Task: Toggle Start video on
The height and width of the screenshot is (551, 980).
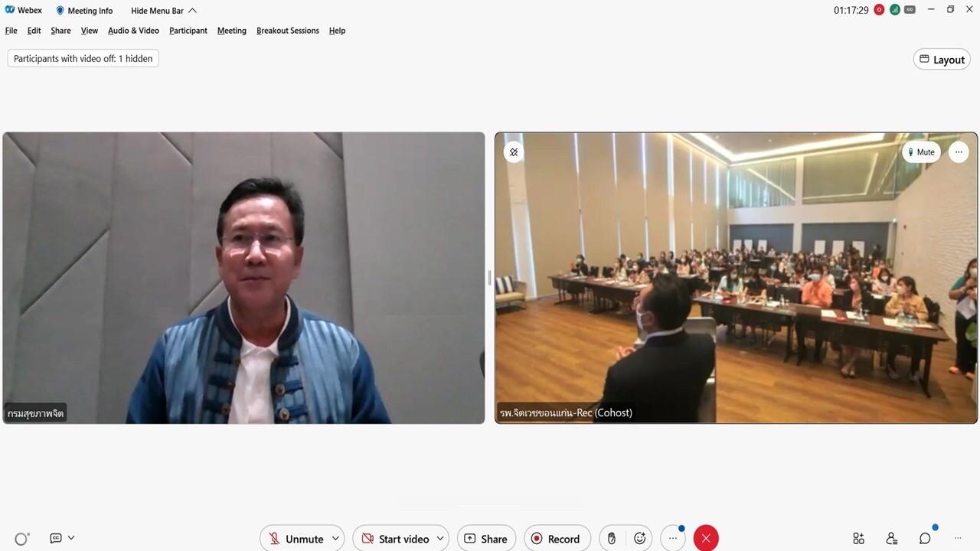Action: pyautogui.click(x=394, y=539)
